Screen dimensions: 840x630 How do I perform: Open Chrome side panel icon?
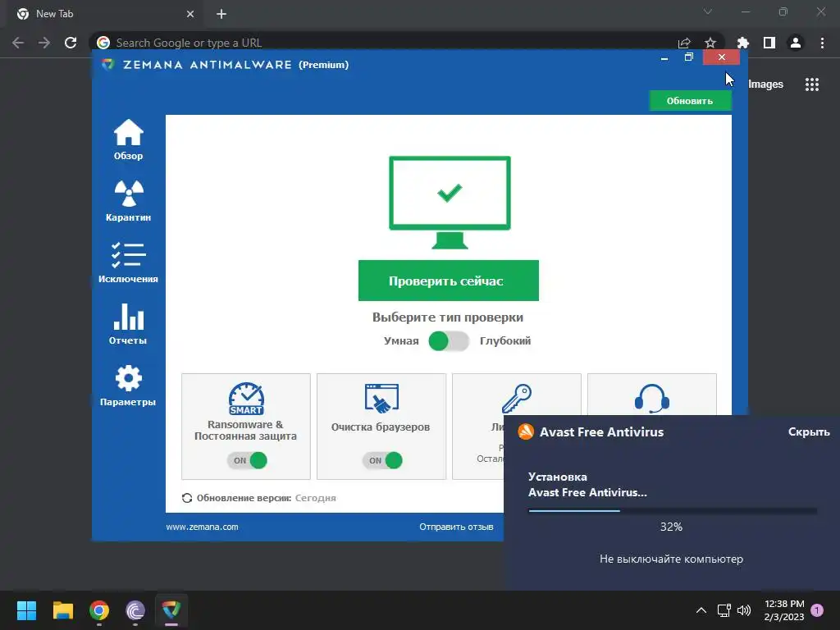click(769, 43)
